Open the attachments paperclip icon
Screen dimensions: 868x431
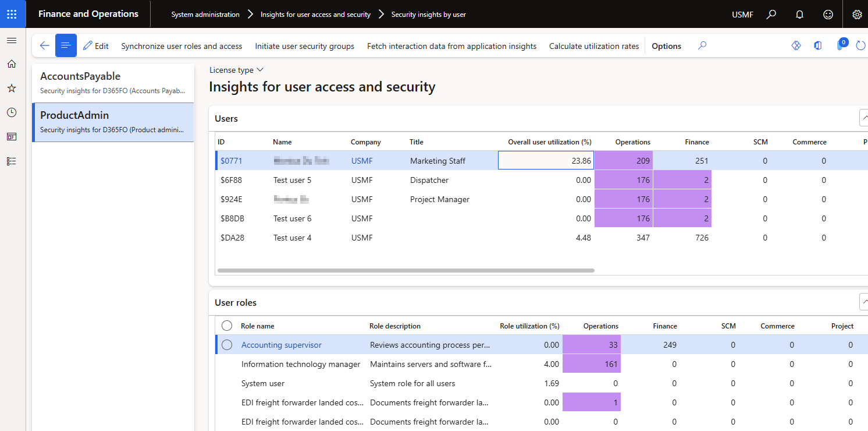pyautogui.click(x=841, y=46)
